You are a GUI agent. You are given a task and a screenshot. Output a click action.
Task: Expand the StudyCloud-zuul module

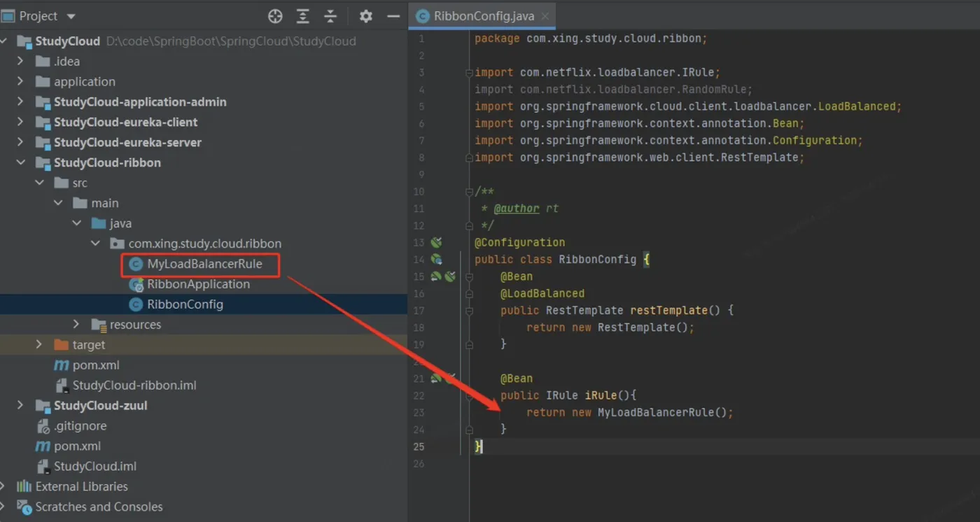[x=21, y=406]
